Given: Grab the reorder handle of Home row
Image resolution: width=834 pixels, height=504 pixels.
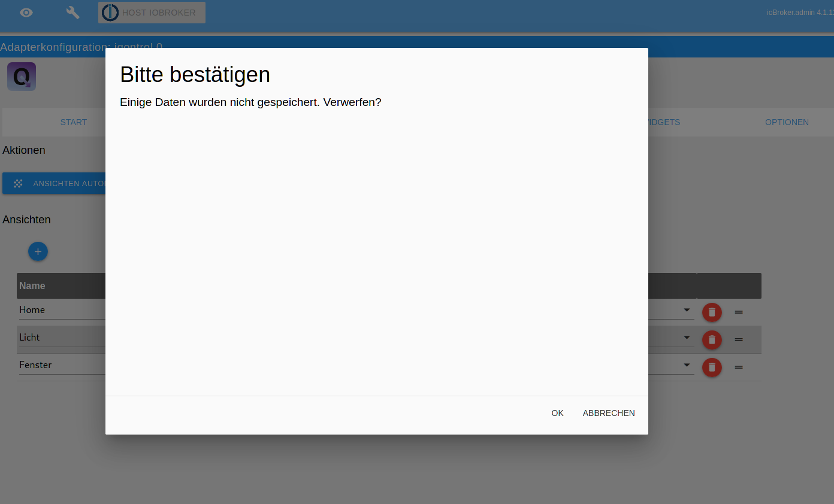Looking at the screenshot, I should [x=739, y=312].
